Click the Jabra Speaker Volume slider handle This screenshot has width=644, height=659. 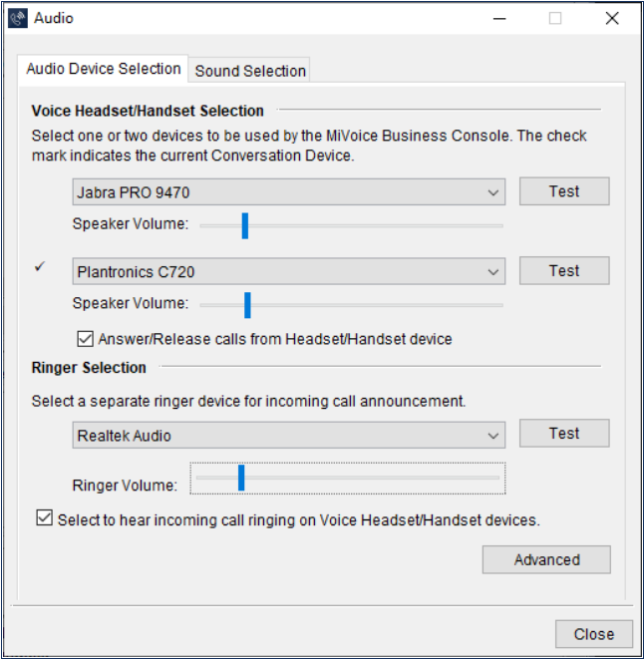245,225
